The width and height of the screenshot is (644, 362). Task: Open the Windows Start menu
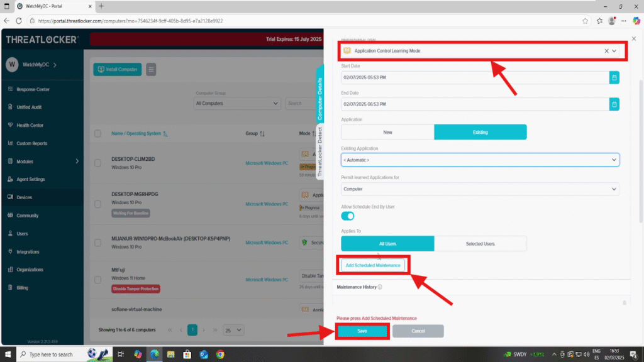(8, 354)
